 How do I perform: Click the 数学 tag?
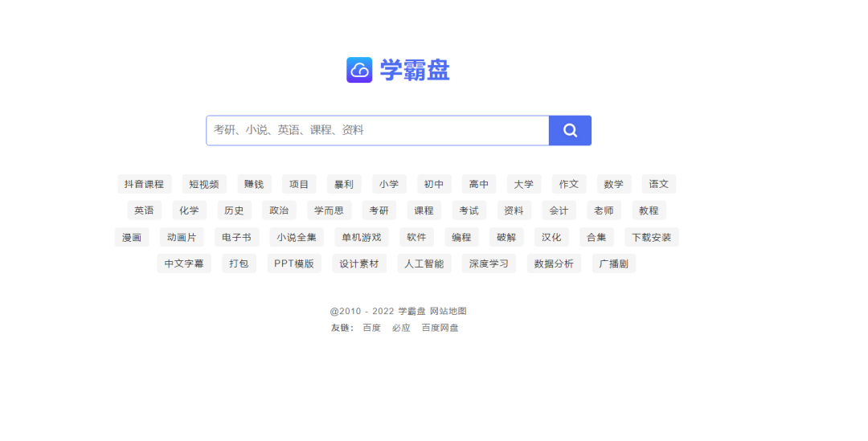[614, 184]
